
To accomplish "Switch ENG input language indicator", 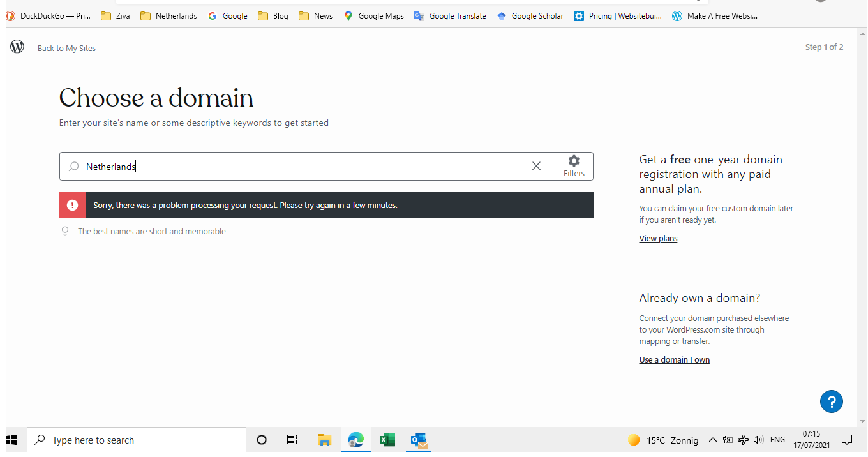I will coord(777,440).
